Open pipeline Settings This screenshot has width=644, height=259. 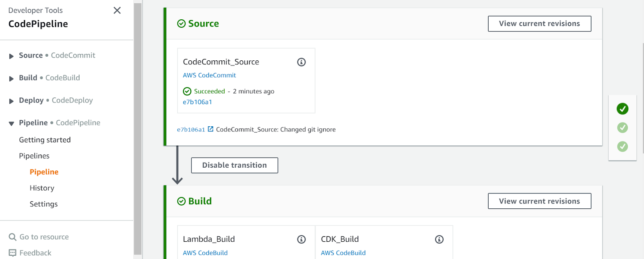coord(43,204)
